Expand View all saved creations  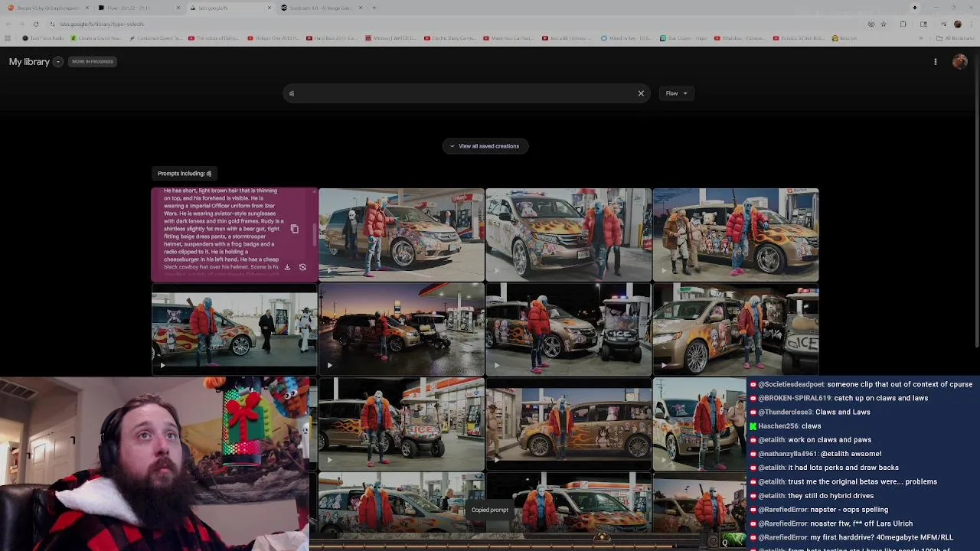coord(485,146)
